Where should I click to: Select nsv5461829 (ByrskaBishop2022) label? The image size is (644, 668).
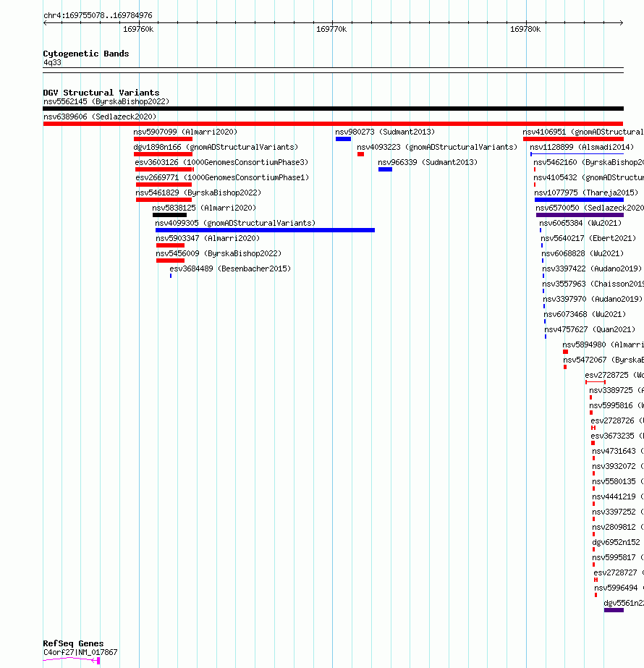pos(198,193)
